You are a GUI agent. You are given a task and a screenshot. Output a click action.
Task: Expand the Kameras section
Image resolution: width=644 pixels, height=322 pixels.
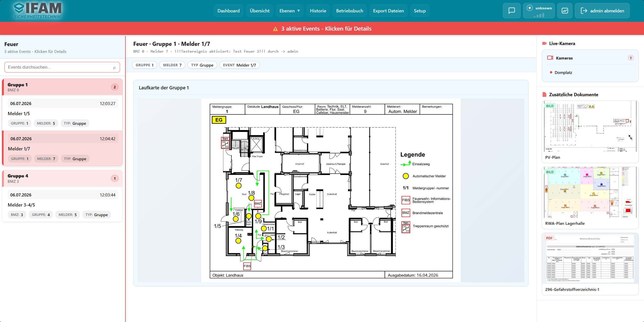pyautogui.click(x=590, y=58)
